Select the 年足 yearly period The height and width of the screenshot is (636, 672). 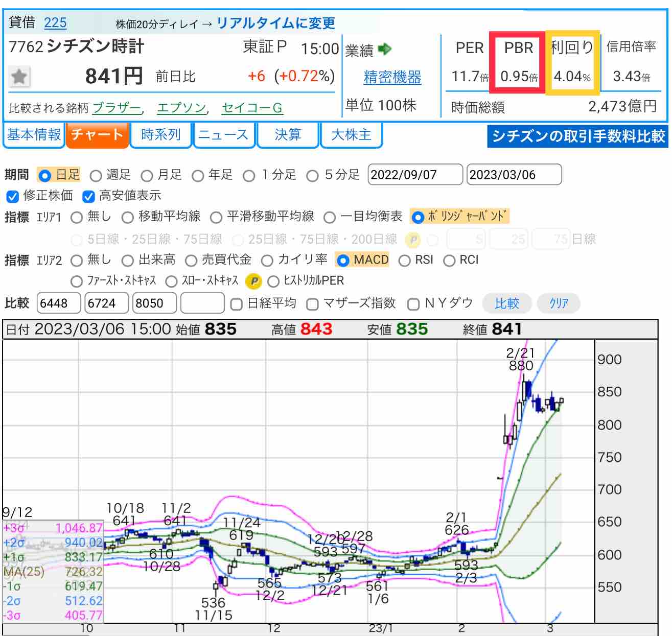[198, 176]
